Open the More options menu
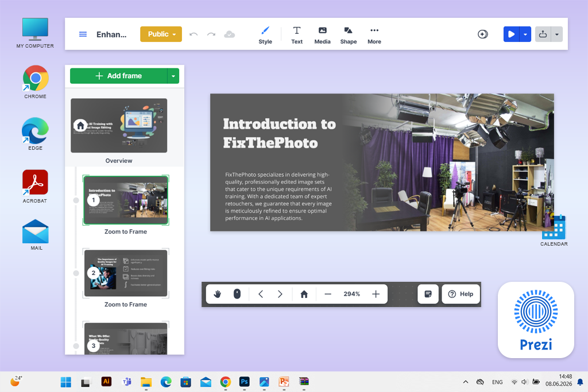The height and width of the screenshot is (392, 588). tap(374, 35)
